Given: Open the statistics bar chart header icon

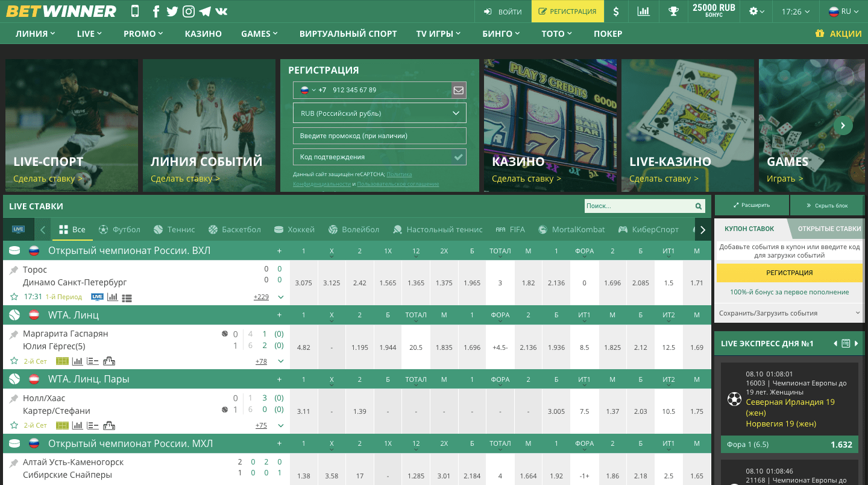Looking at the screenshot, I should [643, 11].
